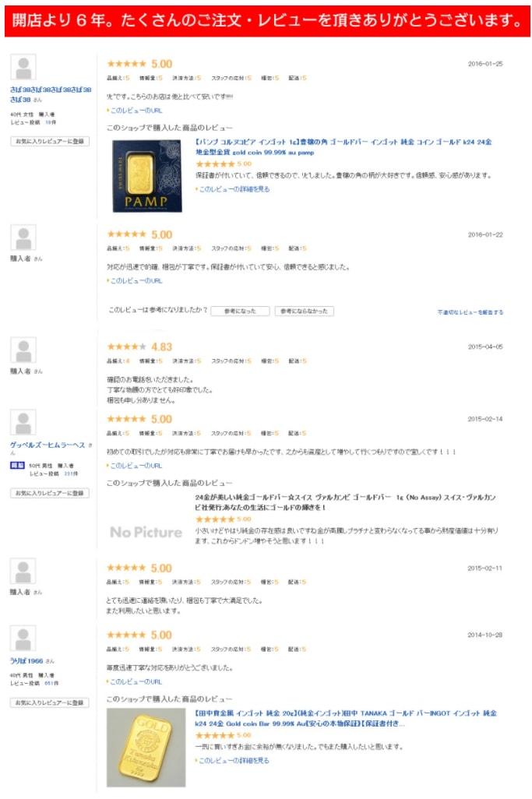Open the うりぼ1966 reviewer profile link
Viewport: 532px width, 799px height.
point(28,661)
